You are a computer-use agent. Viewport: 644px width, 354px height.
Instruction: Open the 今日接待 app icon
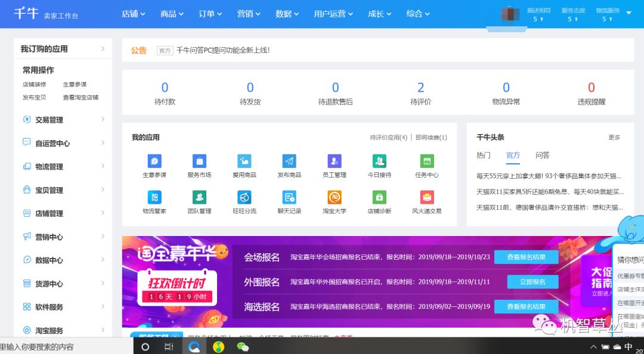pyautogui.click(x=379, y=162)
